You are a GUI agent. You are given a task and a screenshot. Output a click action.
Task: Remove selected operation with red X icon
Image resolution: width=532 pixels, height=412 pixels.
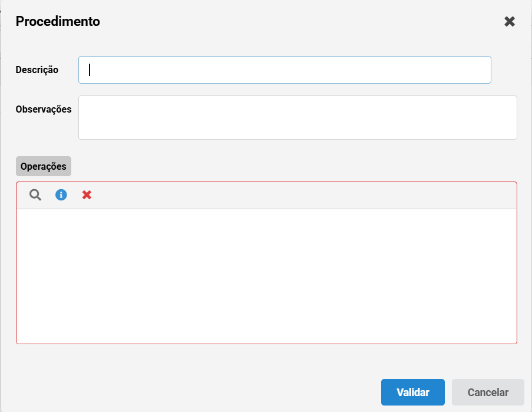pyautogui.click(x=87, y=195)
